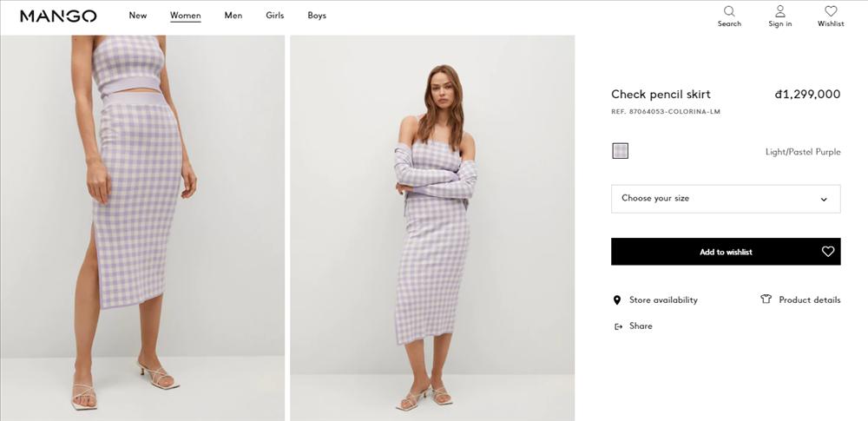Open the Wishlist heart icon in header
The image size is (868, 421).
click(831, 11)
